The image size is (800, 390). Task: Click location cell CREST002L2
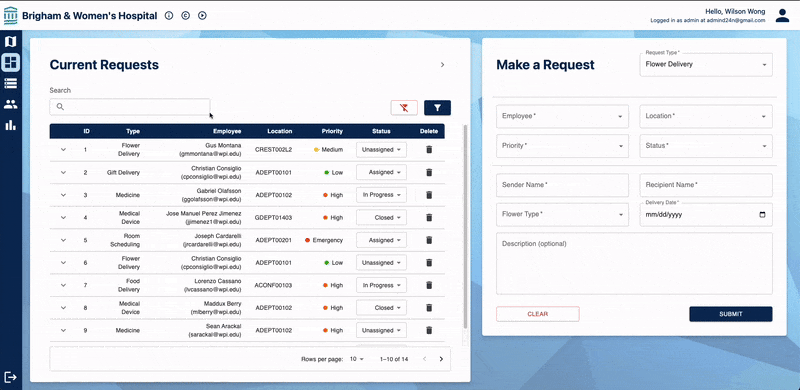point(273,150)
